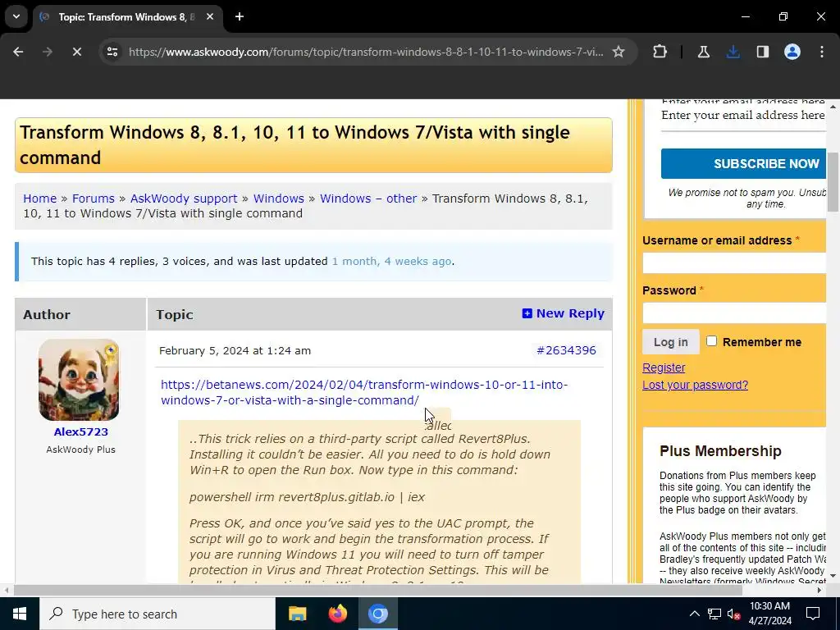Check the Remember me checkbox
The width and height of the screenshot is (840, 630).
coord(711,340)
